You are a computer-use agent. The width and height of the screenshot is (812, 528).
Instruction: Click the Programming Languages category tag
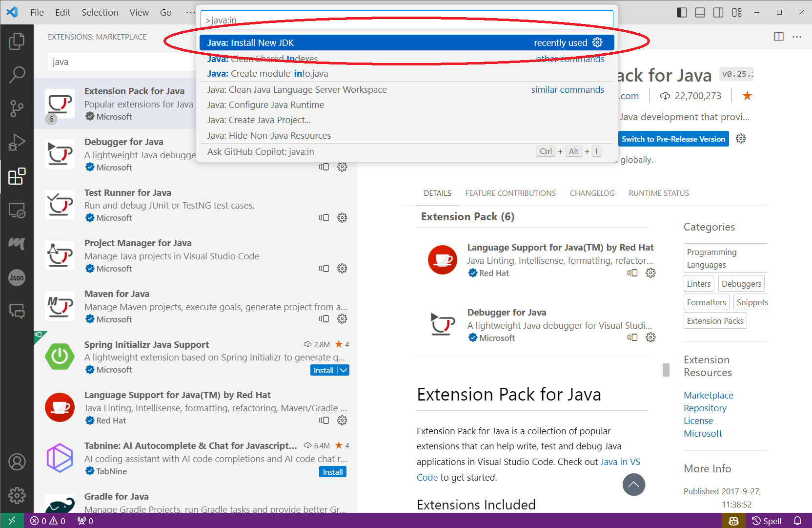coord(726,258)
